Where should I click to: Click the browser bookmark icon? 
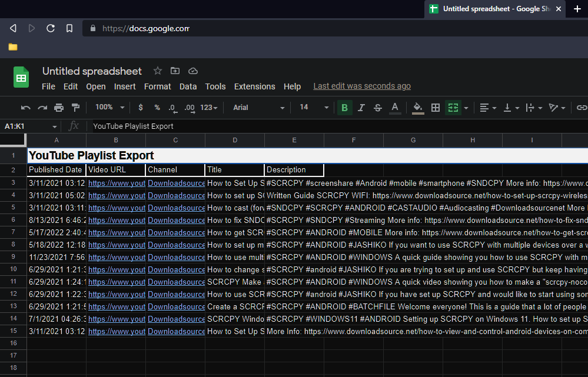coord(69,28)
